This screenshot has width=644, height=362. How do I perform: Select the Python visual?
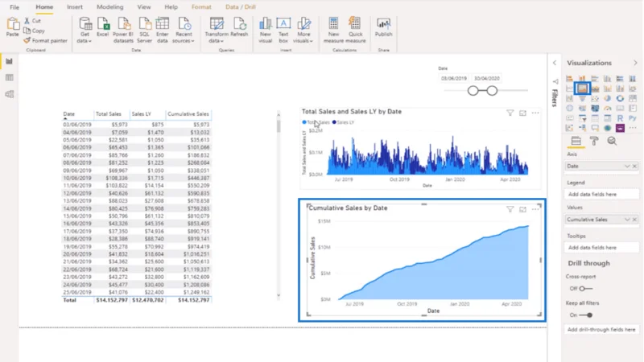(x=633, y=118)
